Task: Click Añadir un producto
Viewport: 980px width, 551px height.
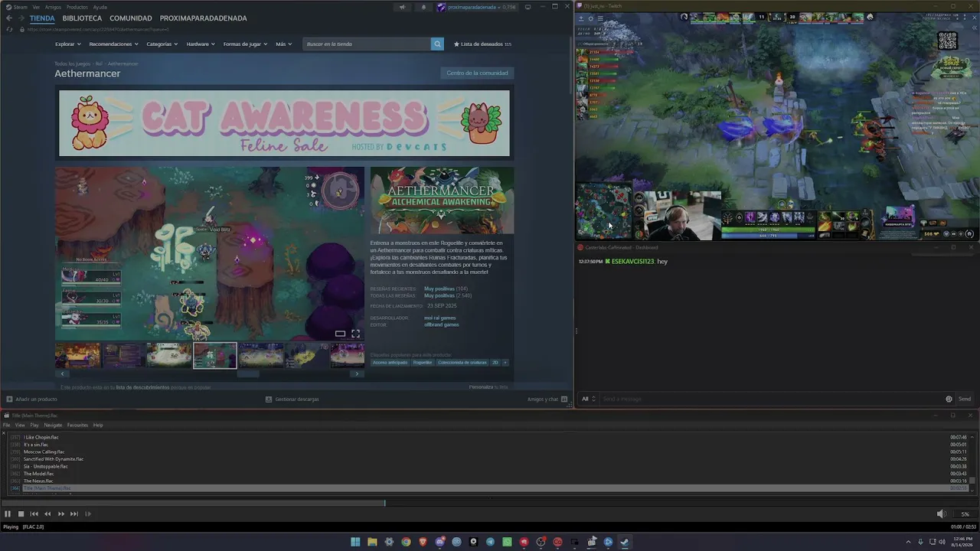Action: pyautogui.click(x=31, y=399)
